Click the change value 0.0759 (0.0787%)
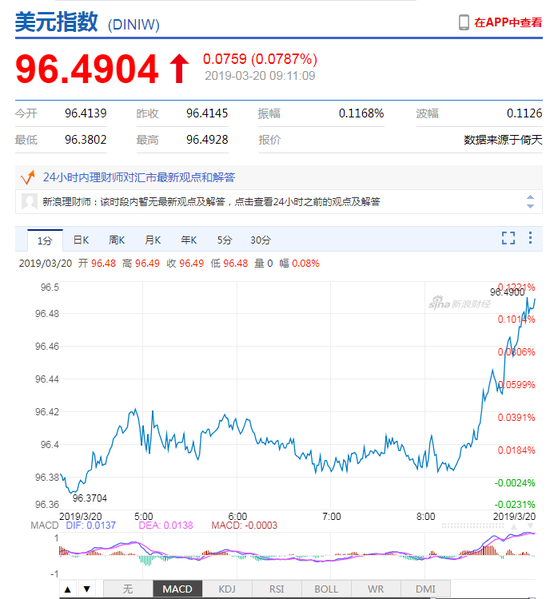Viewport: 550px width, 599px height. tap(260, 59)
